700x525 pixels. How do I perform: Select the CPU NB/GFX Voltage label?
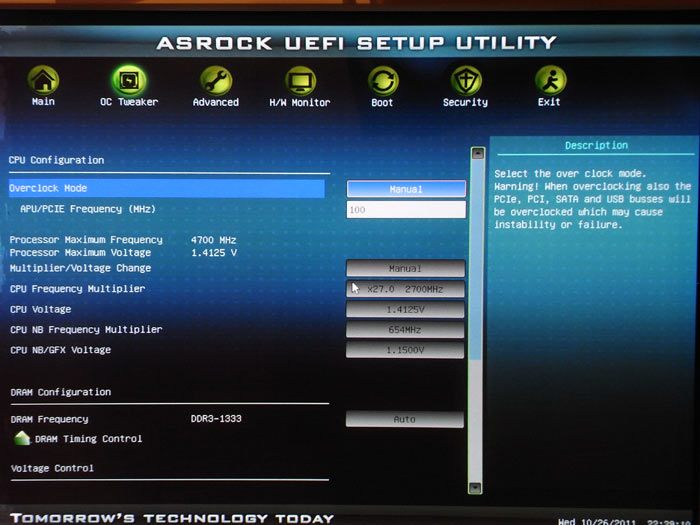point(61,350)
